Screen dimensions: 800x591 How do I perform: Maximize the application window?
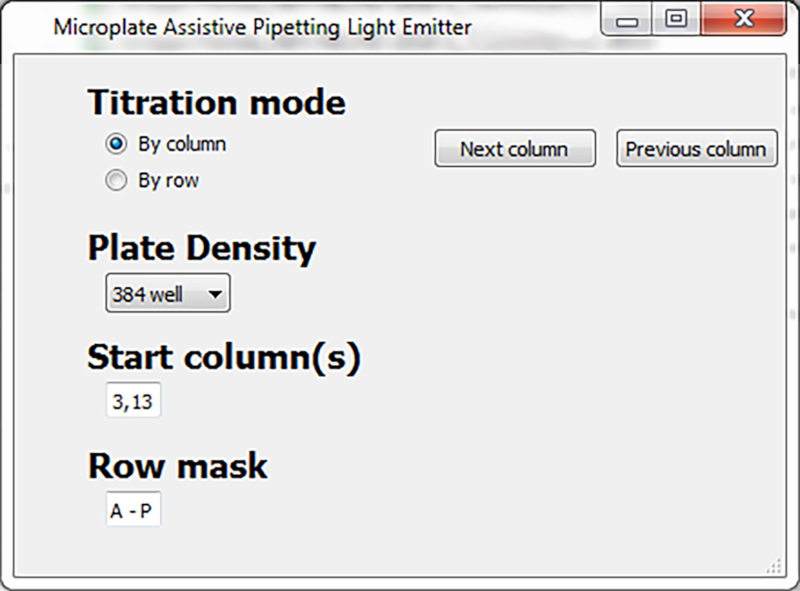click(677, 20)
